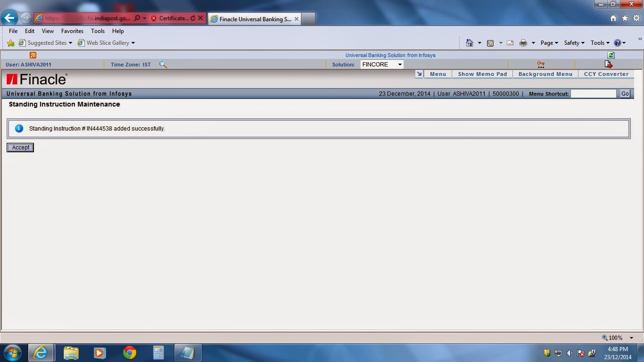Click the speaker icon in the system tray
This screenshot has width=644, height=362.
(x=570, y=353)
